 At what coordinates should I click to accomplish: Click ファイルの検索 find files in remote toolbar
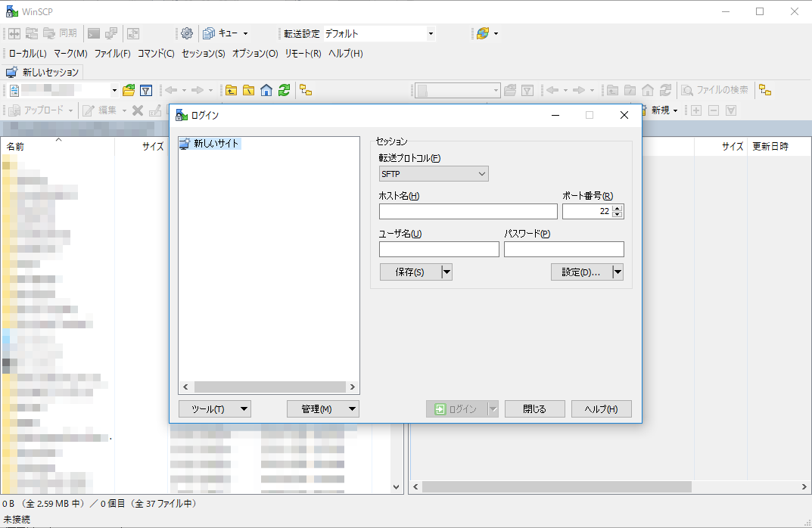pos(714,91)
